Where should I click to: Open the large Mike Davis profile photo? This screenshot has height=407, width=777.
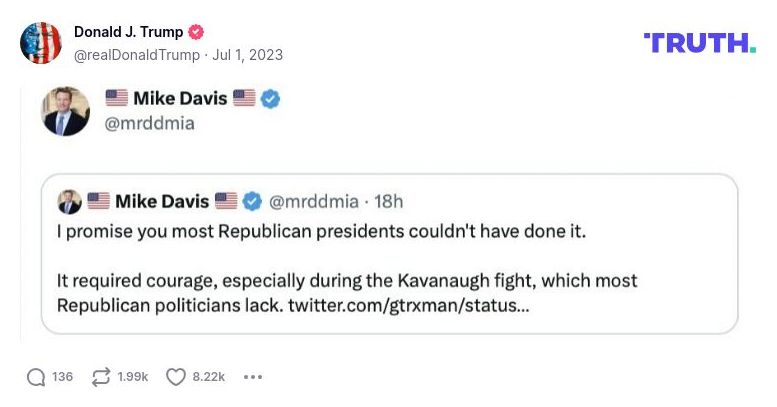pos(66,110)
